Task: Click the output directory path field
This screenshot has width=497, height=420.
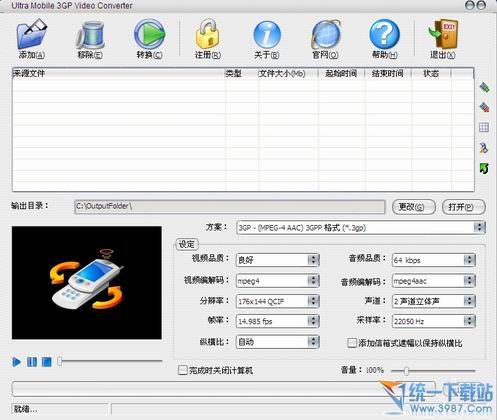Action: (x=230, y=207)
